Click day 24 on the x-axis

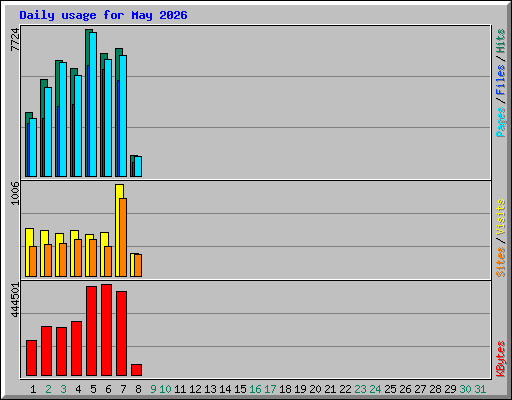(375, 389)
